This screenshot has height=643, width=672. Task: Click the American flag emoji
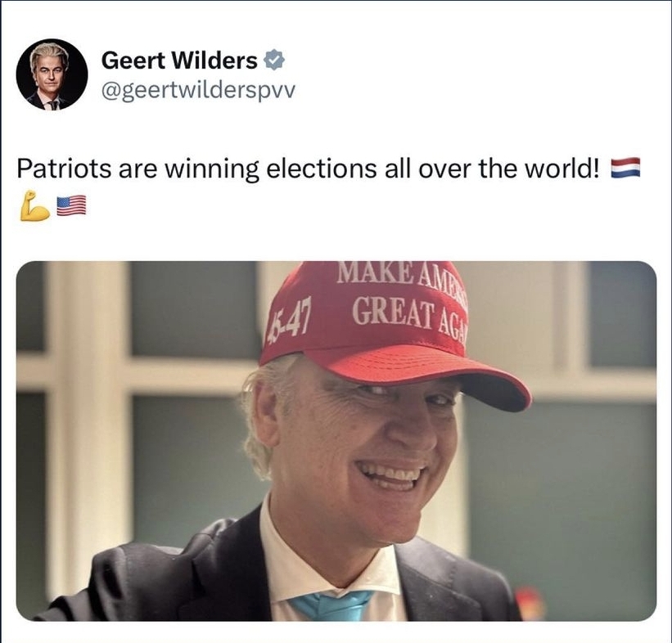point(71,205)
